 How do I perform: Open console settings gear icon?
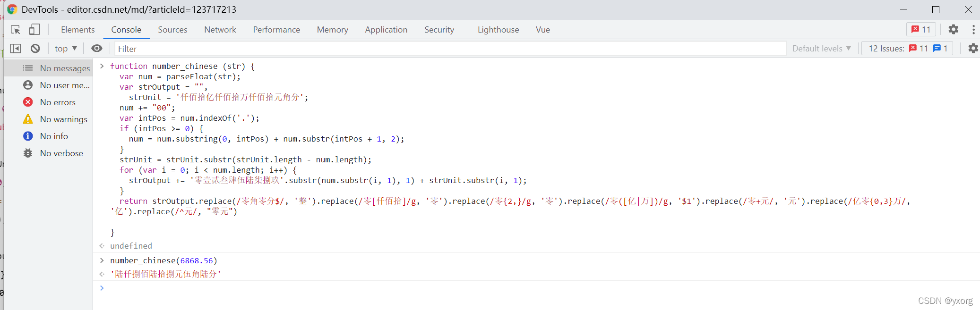[x=973, y=48]
